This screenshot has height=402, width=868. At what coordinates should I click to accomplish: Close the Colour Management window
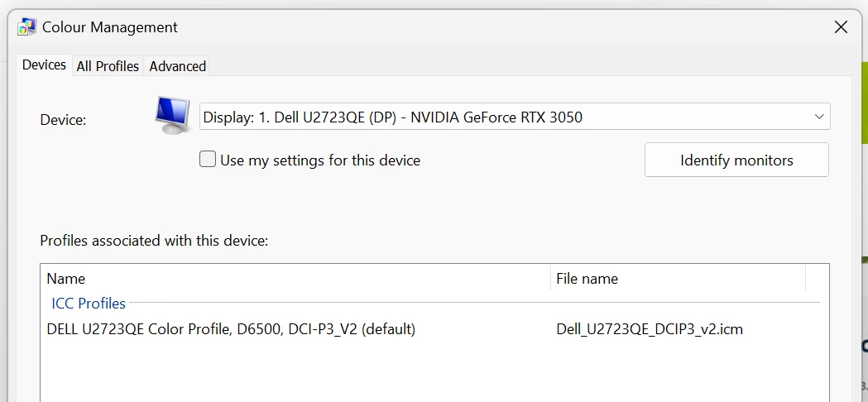pyautogui.click(x=841, y=27)
